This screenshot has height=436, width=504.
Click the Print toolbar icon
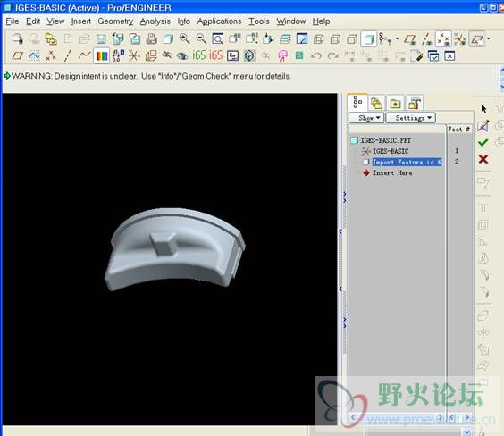click(x=151, y=39)
